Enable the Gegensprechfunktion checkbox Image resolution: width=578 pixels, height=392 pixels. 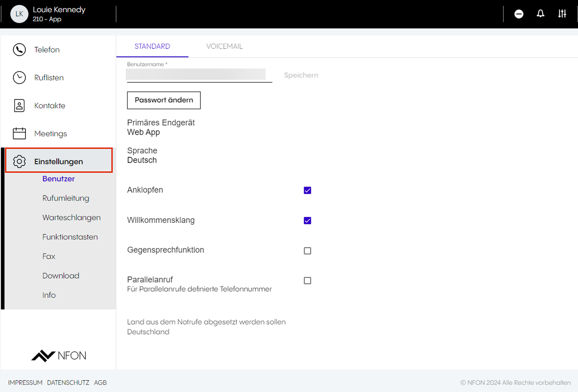pyautogui.click(x=307, y=251)
